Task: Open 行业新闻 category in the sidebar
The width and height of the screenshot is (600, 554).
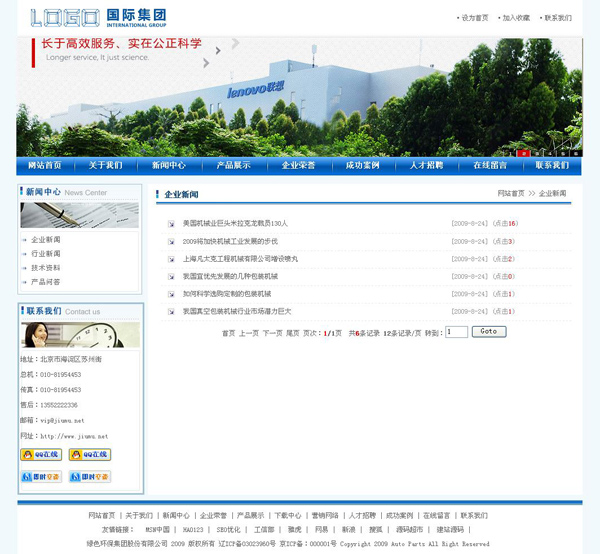Action: pos(46,254)
